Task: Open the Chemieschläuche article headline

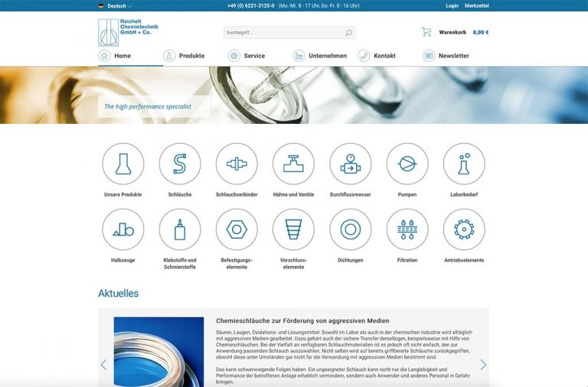Action: pyautogui.click(x=302, y=320)
